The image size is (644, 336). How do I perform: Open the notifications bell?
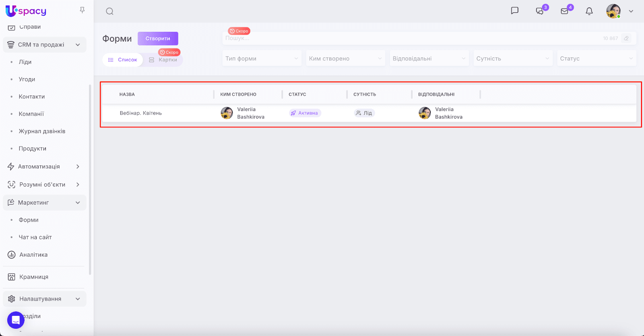click(x=589, y=11)
